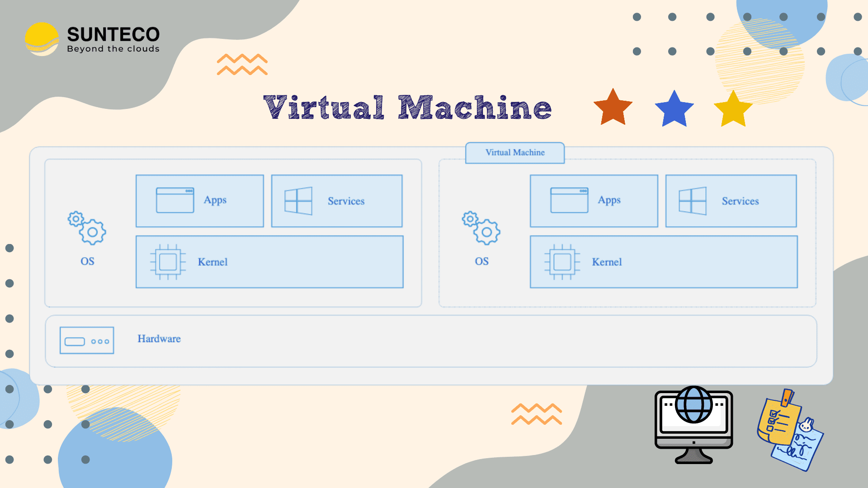Click the Virtual Machine title heading

407,108
